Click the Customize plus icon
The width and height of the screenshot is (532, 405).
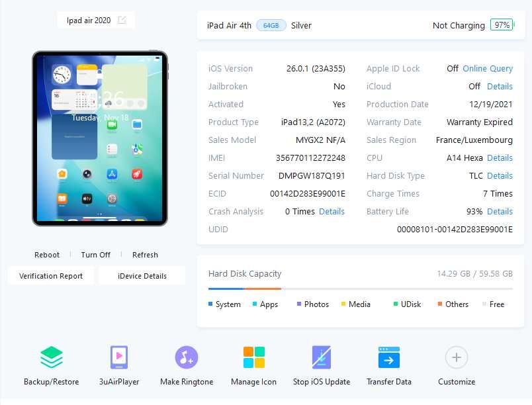coord(457,357)
